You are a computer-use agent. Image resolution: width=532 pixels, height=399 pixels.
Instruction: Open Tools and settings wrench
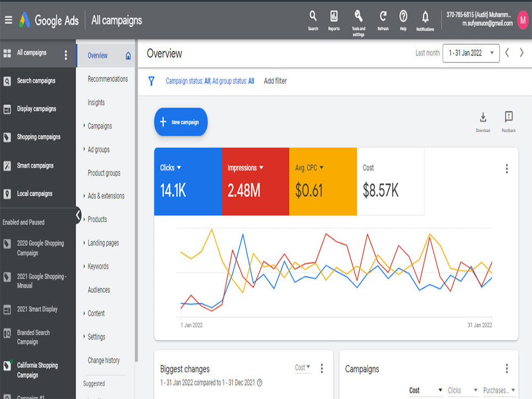click(358, 23)
